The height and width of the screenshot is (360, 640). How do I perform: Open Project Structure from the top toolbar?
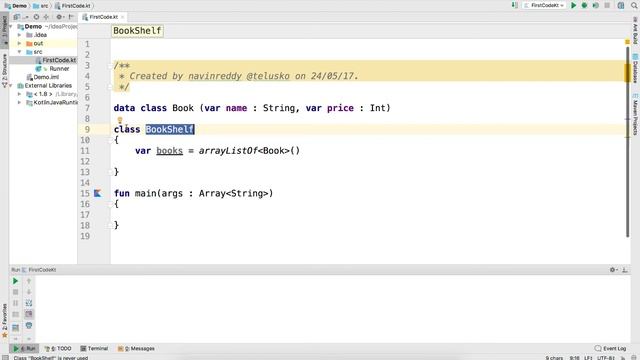click(x=621, y=5)
